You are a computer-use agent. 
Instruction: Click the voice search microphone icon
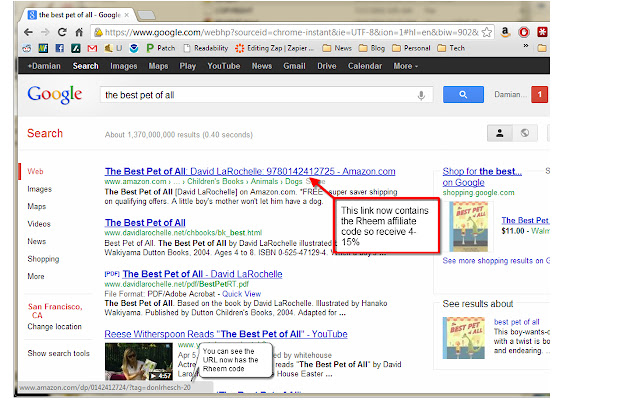pyautogui.click(x=422, y=95)
